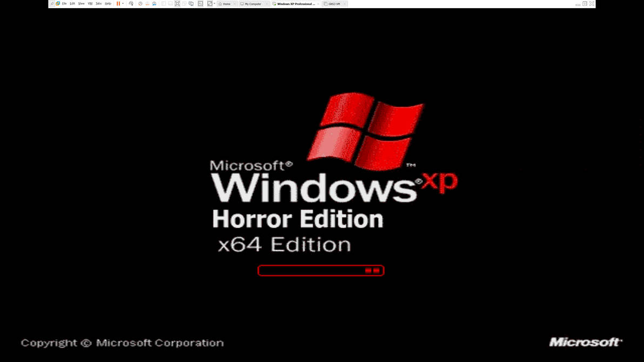Click the red boot progress bar
The width and height of the screenshot is (644, 362).
pos(321,270)
